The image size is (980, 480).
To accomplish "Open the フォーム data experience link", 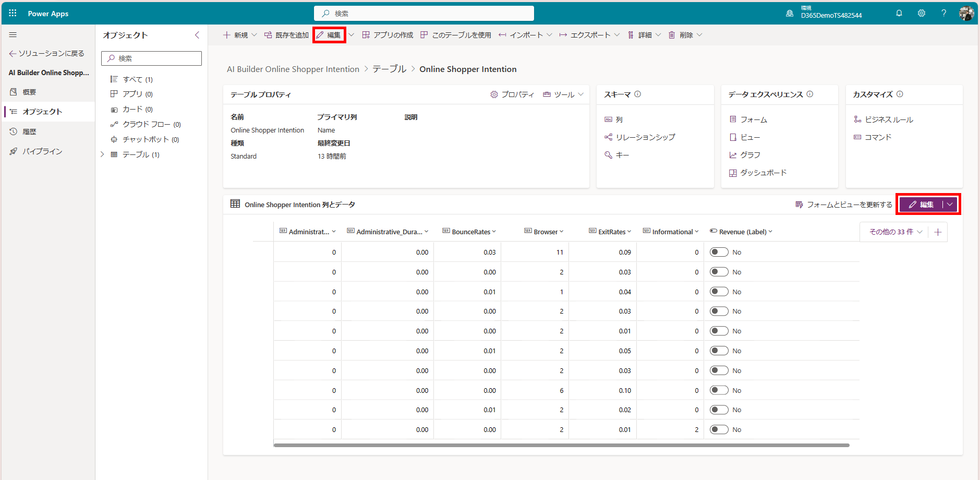I will (x=748, y=119).
